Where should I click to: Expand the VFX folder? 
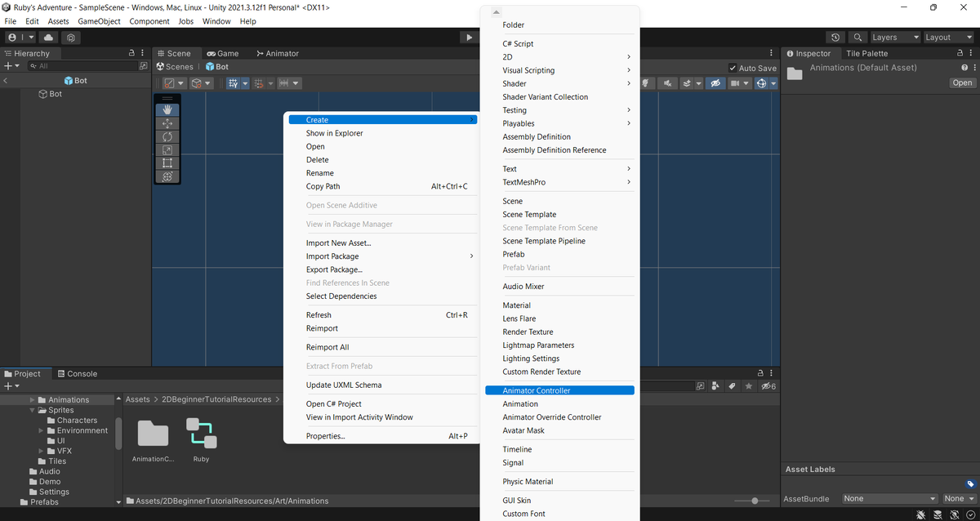(41, 451)
